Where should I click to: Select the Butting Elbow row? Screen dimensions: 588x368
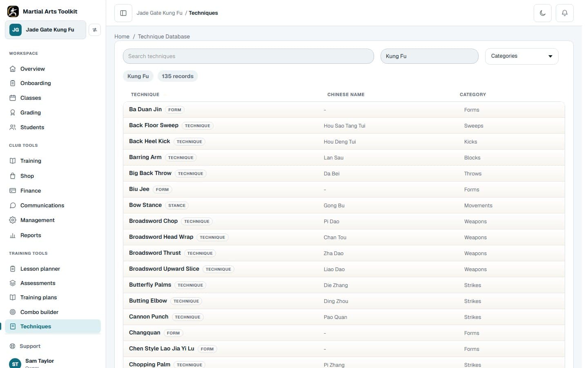click(x=344, y=301)
